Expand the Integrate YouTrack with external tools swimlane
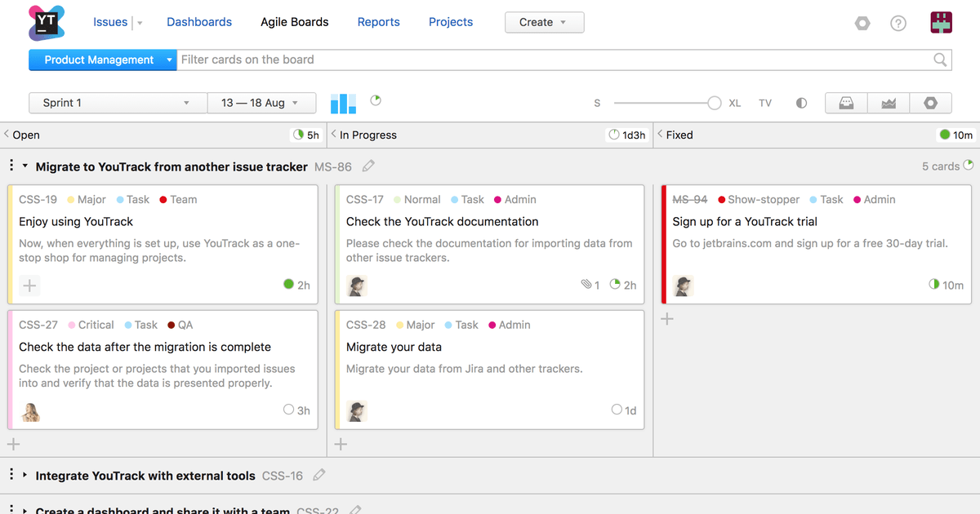This screenshot has width=980, height=514. [23, 475]
